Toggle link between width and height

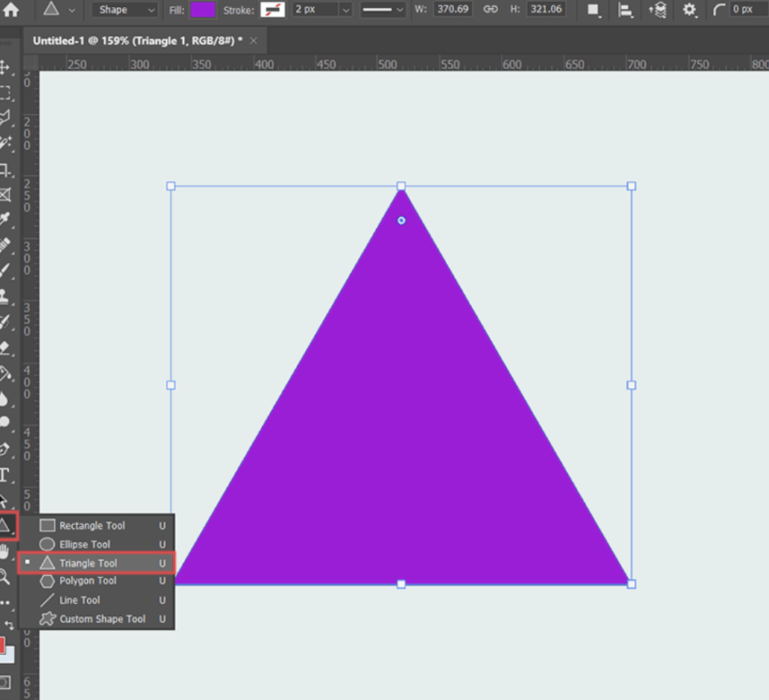[x=490, y=10]
